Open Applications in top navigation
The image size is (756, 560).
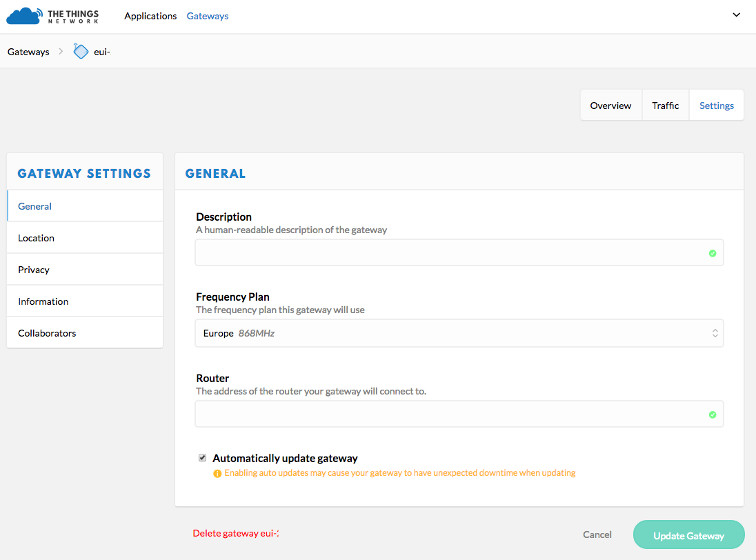[x=150, y=16]
